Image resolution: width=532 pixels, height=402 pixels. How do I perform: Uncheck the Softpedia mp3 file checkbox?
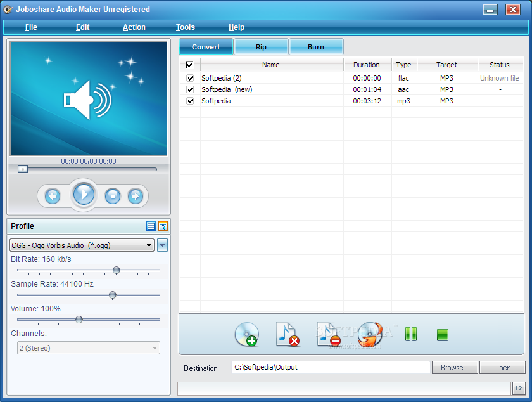click(x=190, y=101)
